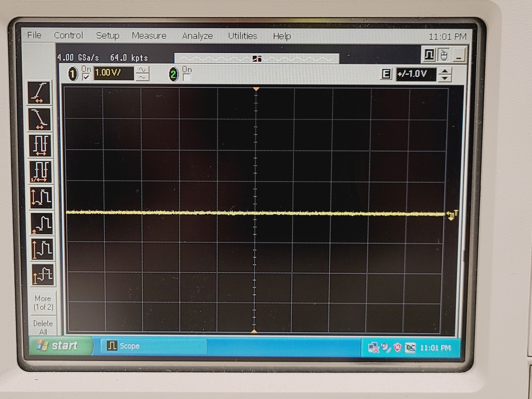This screenshot has height=399, width=532.
Task: Click the memory bar position indicator
Action: pyautogui.click(x=257, y=58)
